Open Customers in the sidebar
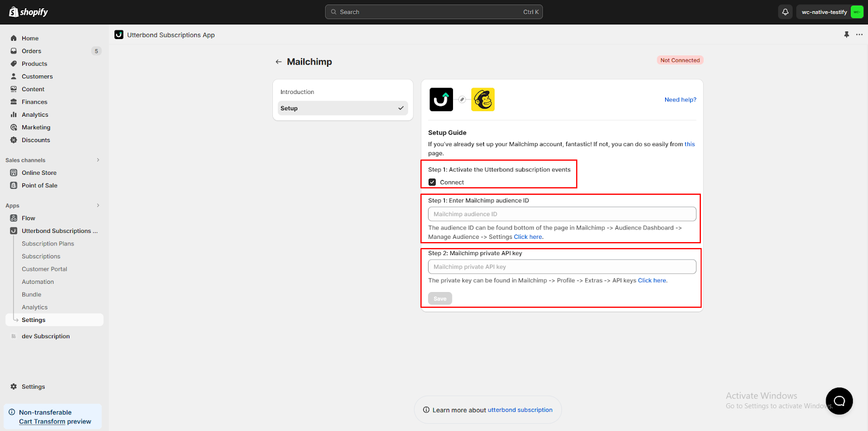The height and width of the screenshot is (431, 868). pyautogui.click(x=37, y=77)
